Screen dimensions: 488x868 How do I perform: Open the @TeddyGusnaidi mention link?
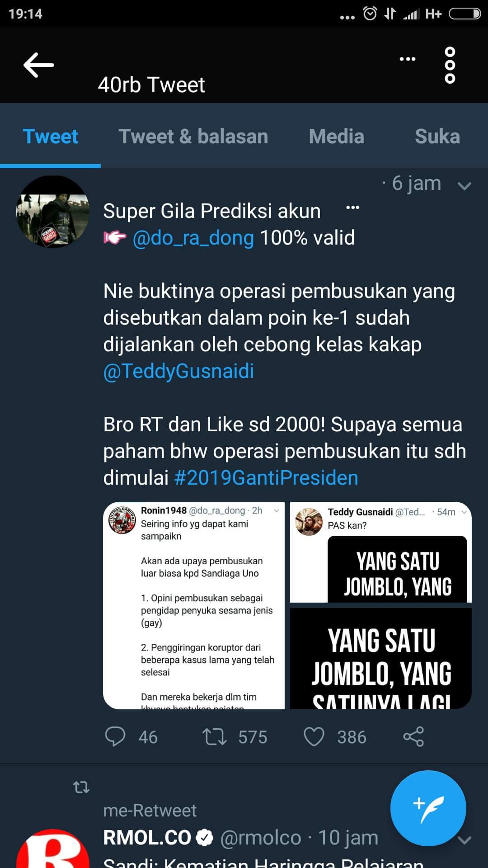point(178,371)
